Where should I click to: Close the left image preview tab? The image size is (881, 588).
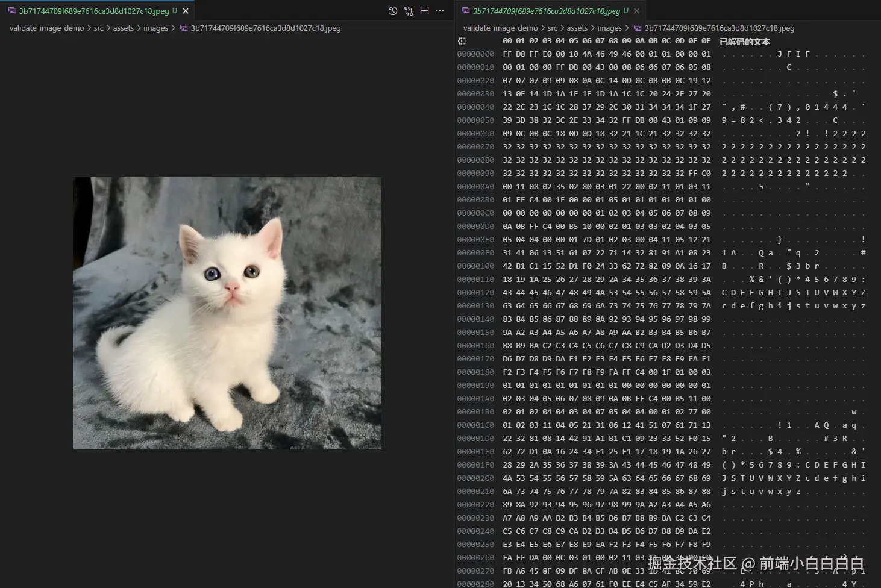(x=186, y=11)
